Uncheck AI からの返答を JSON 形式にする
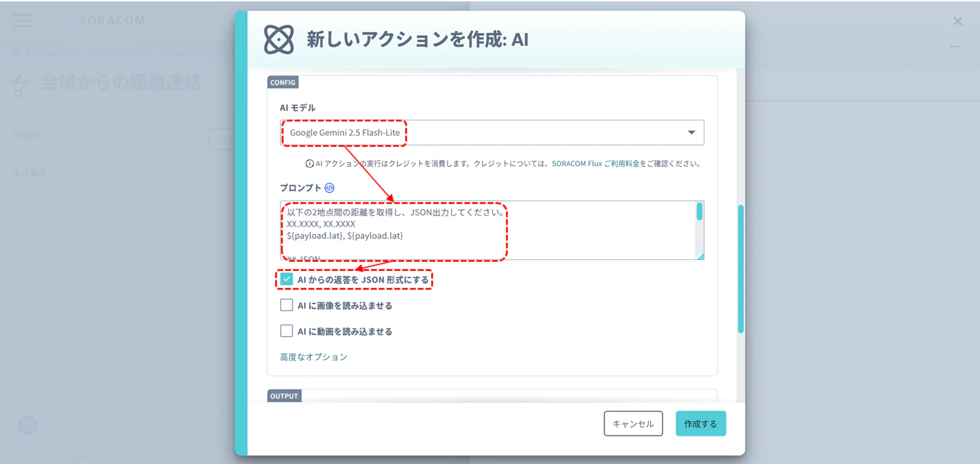 pyautogui.click(x=287, y=279)
